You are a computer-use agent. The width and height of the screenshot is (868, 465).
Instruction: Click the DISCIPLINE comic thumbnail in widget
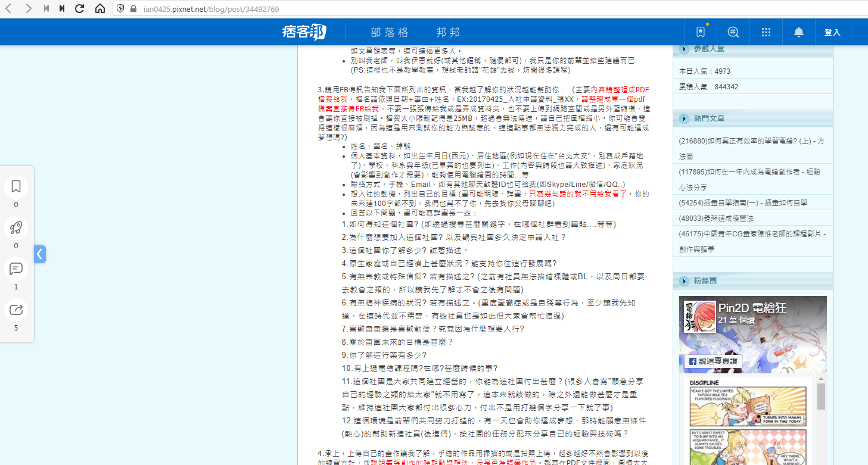point(748,421)
